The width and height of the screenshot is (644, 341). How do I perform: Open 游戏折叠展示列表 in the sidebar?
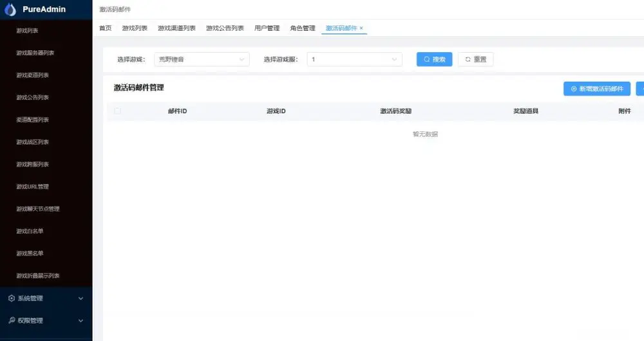point(38,276)
